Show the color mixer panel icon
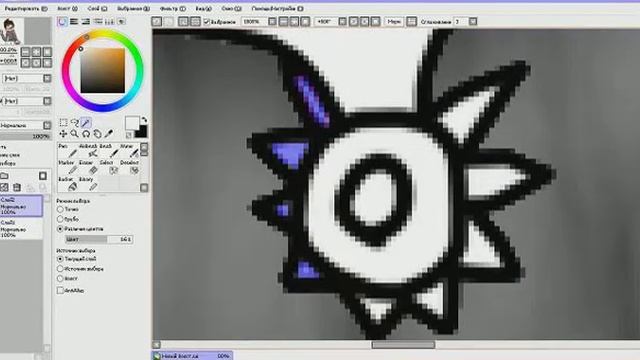This screenshot has height=360, width=640. point(98,21)
